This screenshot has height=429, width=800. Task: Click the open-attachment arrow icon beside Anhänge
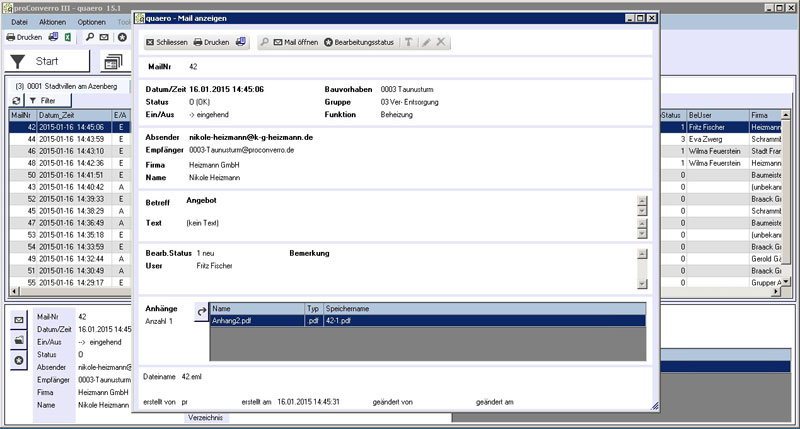point(199,312)
